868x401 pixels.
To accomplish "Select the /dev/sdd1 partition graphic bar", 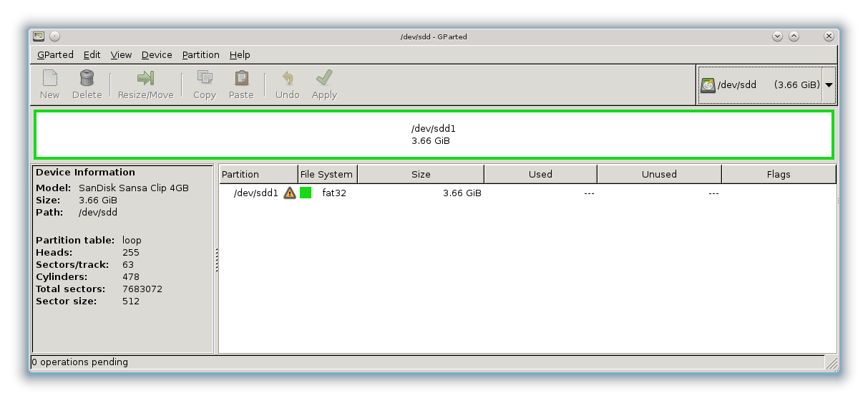I will click(433, 135).
